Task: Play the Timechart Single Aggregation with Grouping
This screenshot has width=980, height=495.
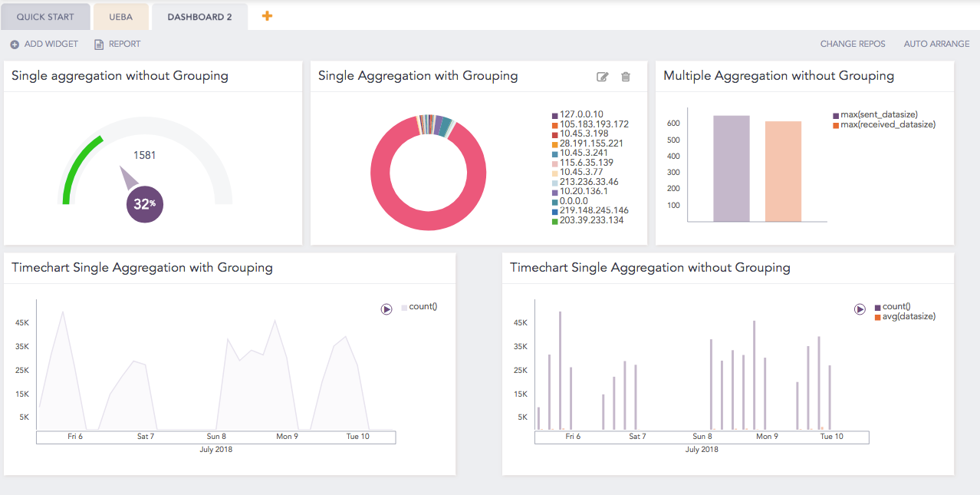Action: tap(386, 307)
